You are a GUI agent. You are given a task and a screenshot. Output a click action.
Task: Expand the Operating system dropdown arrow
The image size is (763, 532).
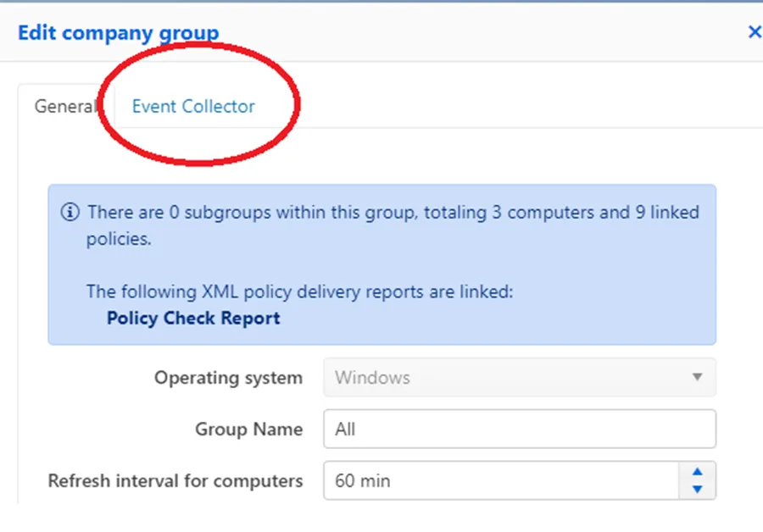point(698,377)
